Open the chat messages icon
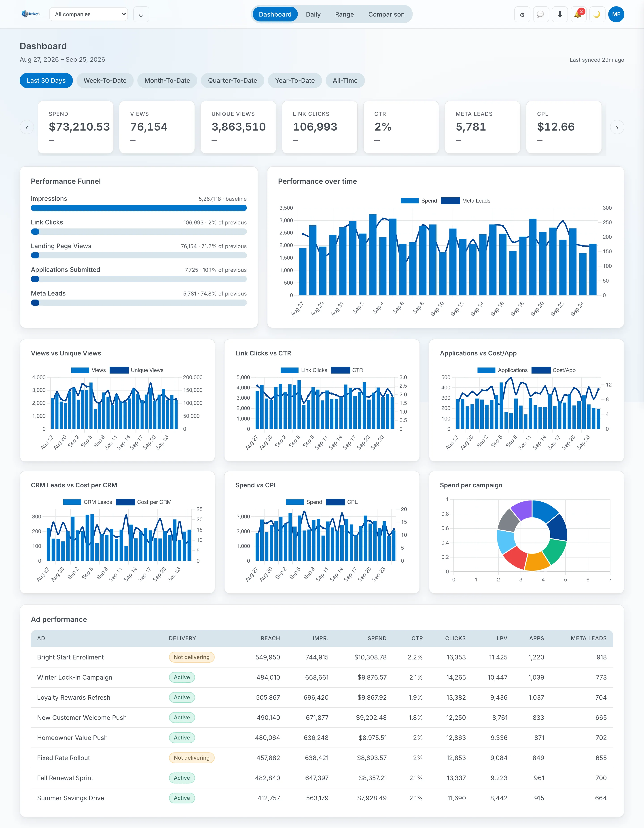 (541, 14)
